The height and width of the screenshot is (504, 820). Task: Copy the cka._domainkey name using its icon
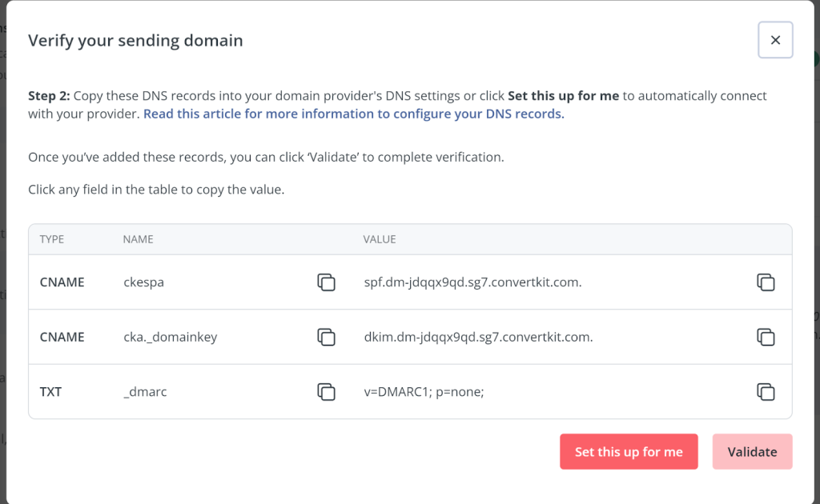point(326,337)
